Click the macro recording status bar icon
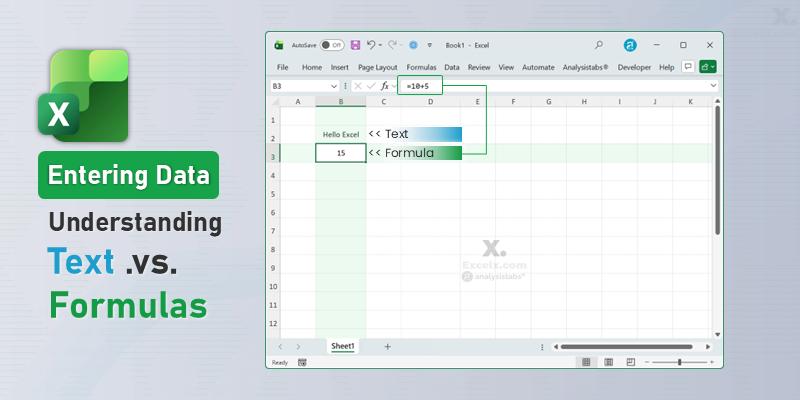The width and height of the screenshot is (800, 400). tap(303, 362)
